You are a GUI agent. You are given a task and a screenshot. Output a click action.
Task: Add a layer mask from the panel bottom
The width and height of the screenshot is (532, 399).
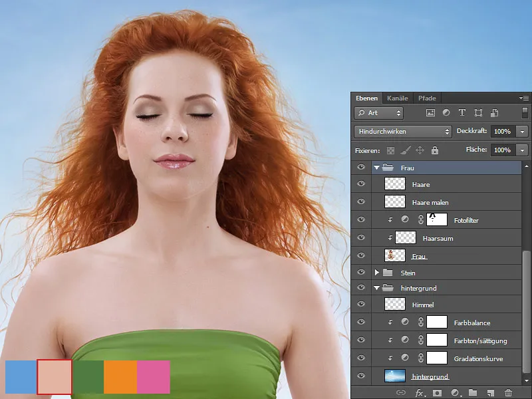click(438, 393)
